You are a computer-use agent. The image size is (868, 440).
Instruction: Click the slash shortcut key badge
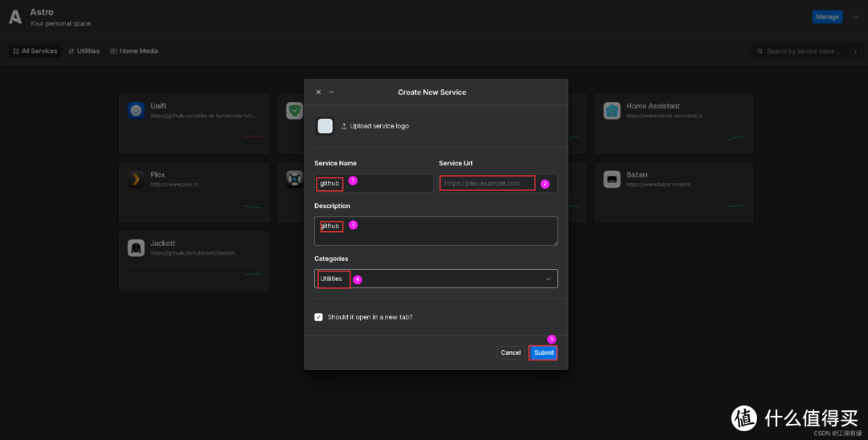pyautogui.click(x=855, y=51)
